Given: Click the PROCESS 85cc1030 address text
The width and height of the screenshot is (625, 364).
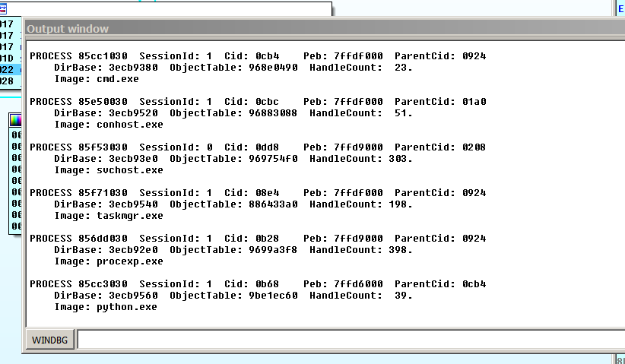Looking at the screenshot, I should click(103, 56).
